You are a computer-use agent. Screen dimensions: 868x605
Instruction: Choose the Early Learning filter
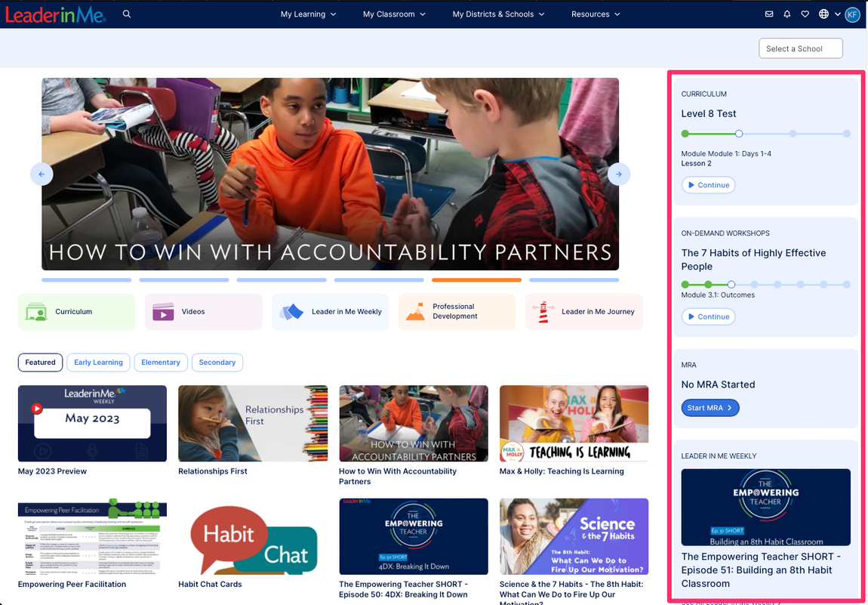click(98, 363)
